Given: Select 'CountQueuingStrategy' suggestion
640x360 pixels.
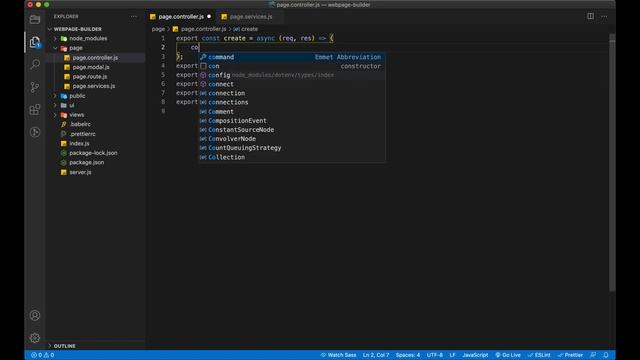Looking at the screenshot, I should click(291, 148).
